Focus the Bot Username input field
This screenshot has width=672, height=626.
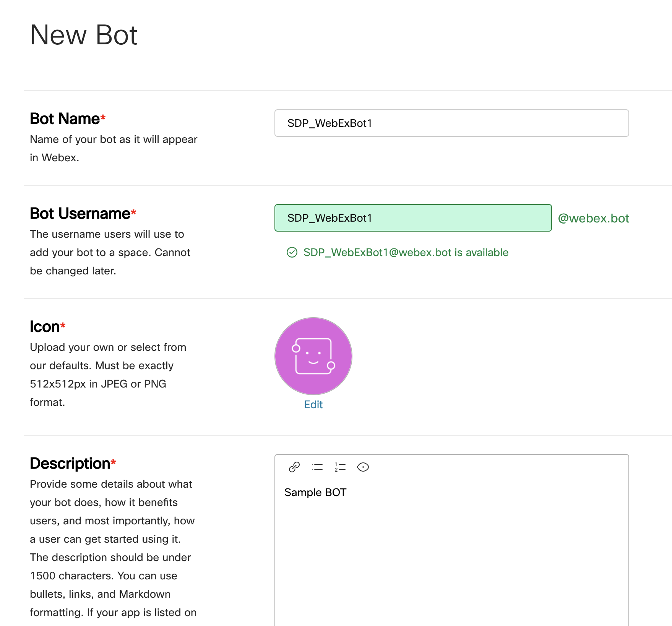pyautogui.click(x=413, y=218)
